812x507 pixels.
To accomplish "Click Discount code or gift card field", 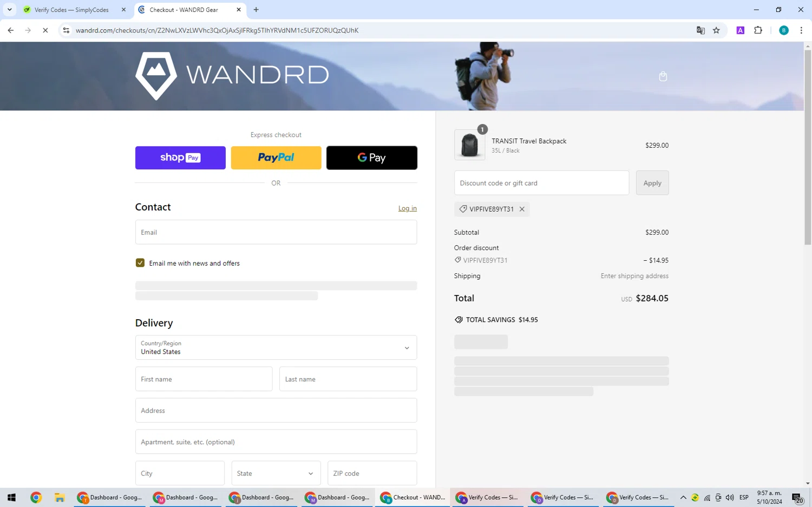I will [x=541, y=183].
